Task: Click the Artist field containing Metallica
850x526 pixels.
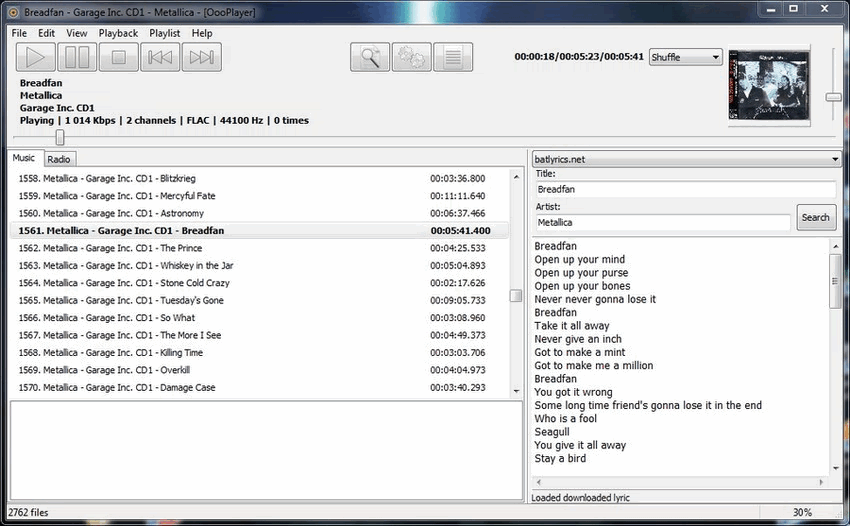Action: tap(663, 222)
